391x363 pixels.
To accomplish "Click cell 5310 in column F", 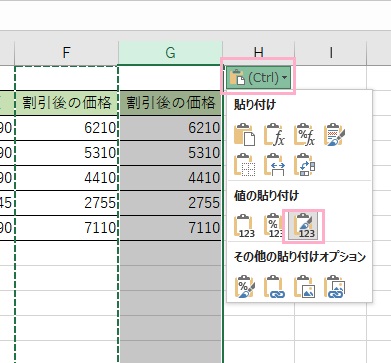I will point(66,153).
